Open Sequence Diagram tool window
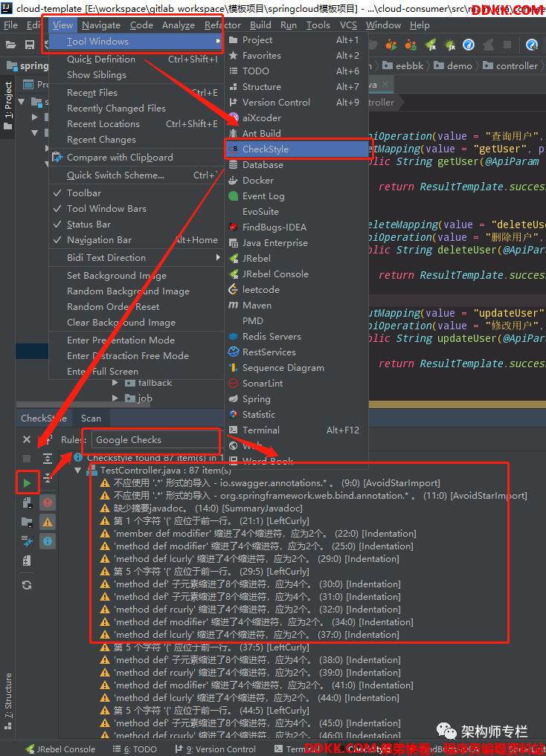Viewport: 546px width, 756px height. point(296,368)
